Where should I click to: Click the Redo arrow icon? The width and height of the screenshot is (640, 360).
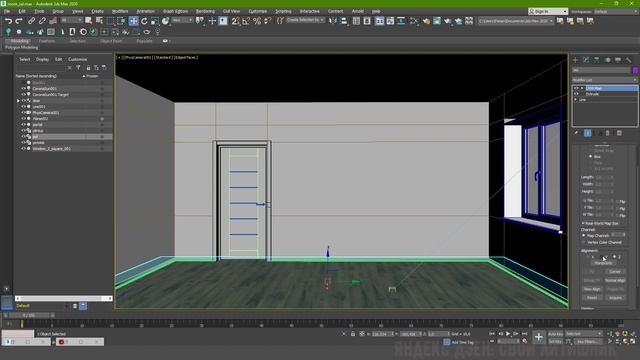[x=19, y=21]
